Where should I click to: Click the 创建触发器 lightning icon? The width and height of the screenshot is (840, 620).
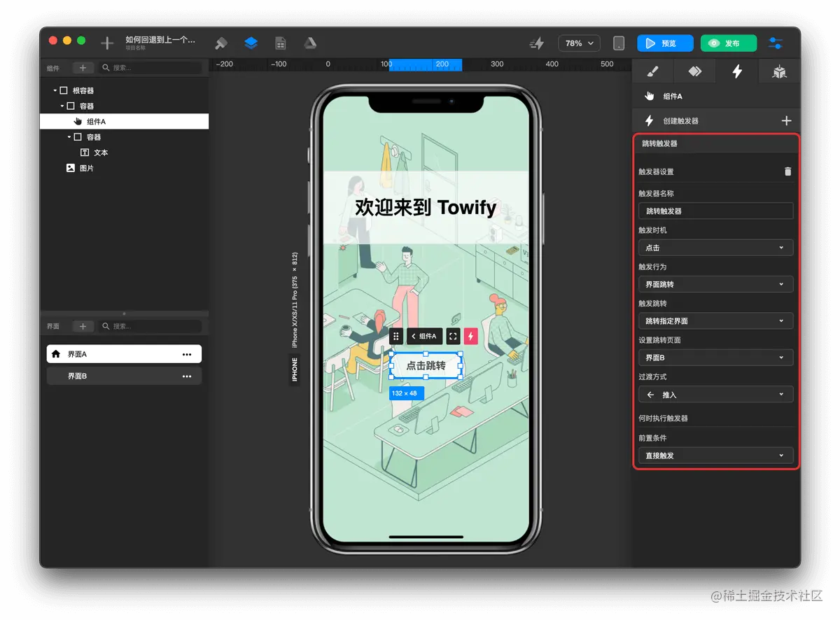pos(649,120)
